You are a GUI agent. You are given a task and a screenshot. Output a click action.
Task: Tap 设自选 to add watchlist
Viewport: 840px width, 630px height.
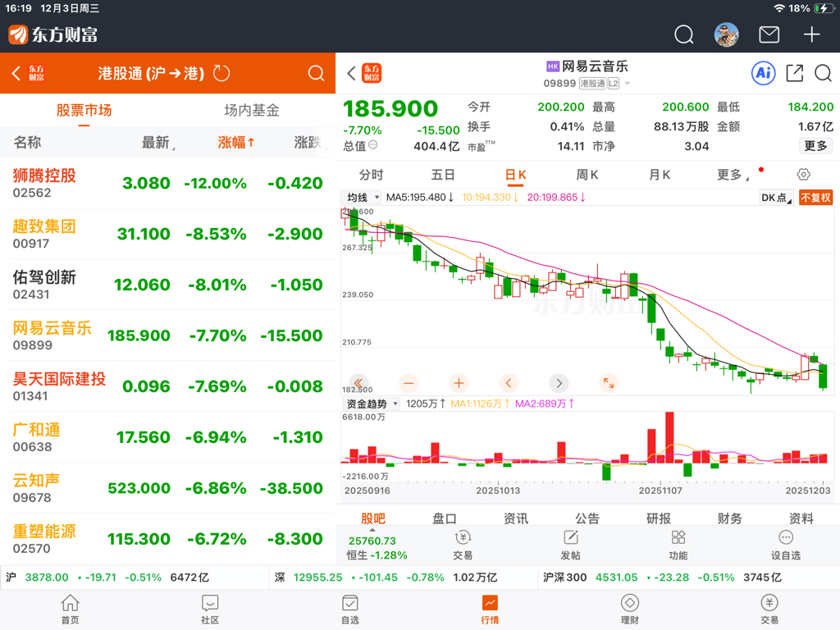coord(785,546)
